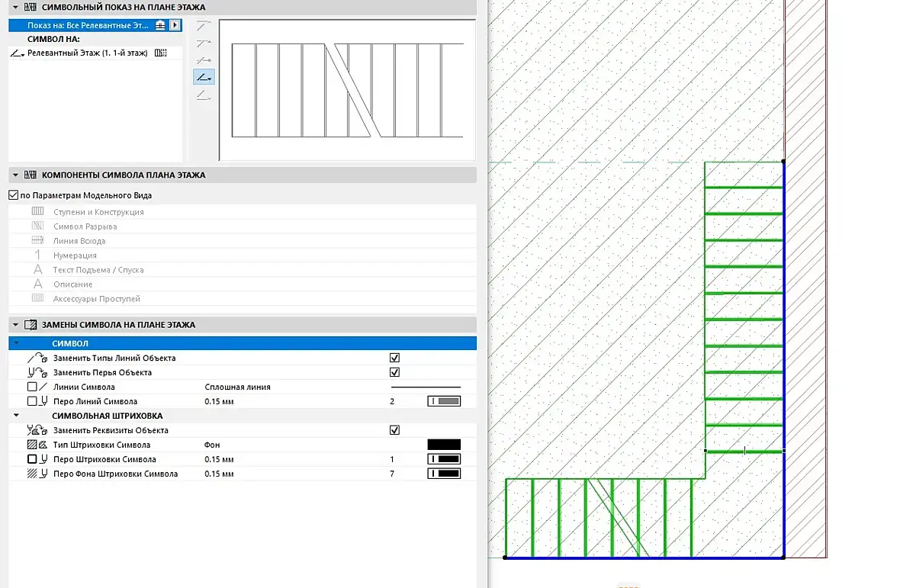Click the section icon in 'КОМПОНЕНТЫ СИМВОЛА' header
Viewport: 900px width, 588px height.
pos(31,175)
